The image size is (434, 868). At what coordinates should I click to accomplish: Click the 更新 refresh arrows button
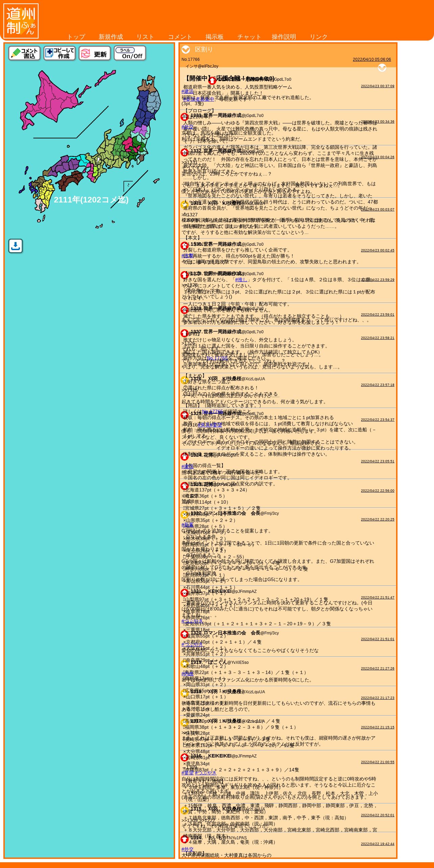95,53
